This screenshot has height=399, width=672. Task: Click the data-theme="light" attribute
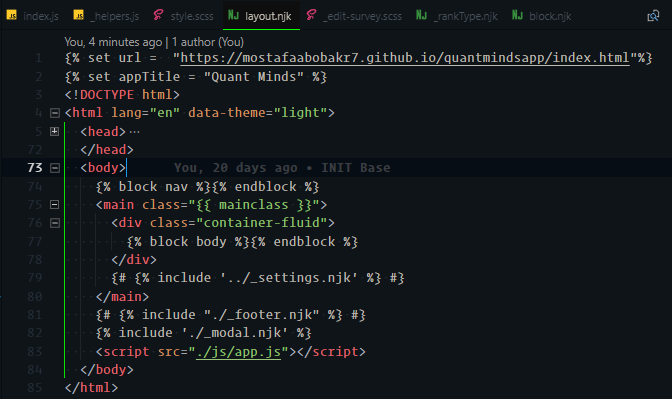point(258,113)
